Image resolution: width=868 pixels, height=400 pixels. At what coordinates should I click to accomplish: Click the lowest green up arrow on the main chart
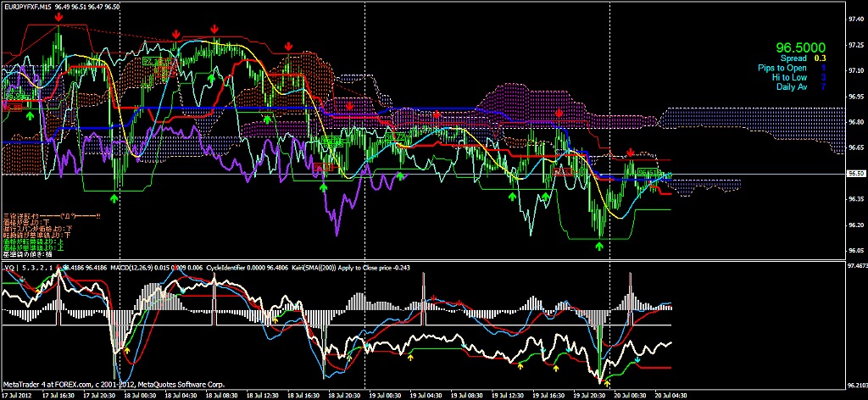click(599, 246)
